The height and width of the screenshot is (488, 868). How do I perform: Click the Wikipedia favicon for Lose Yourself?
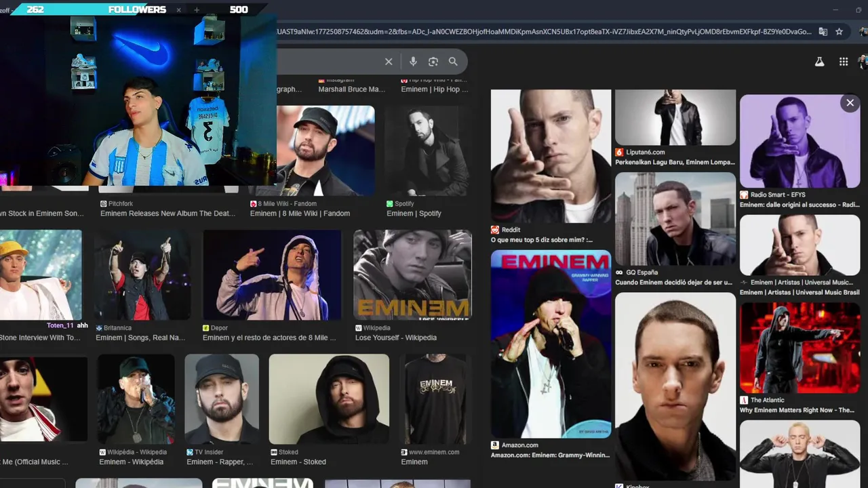click(x=359, y=328)
